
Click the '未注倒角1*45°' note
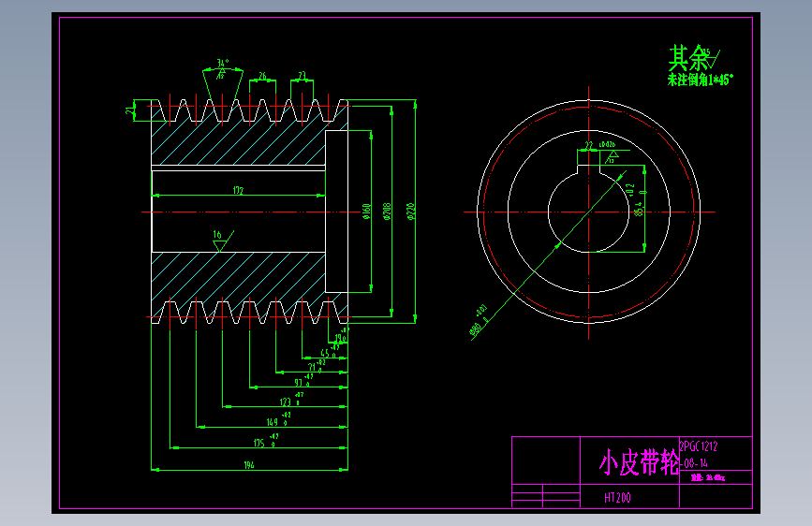[701, 80]
